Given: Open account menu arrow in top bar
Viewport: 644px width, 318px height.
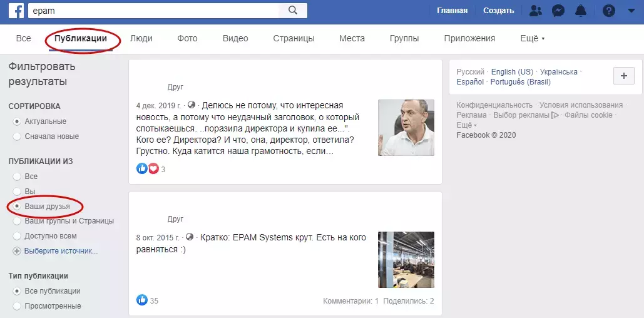Looking at the screenshot, I should (631, 11).
